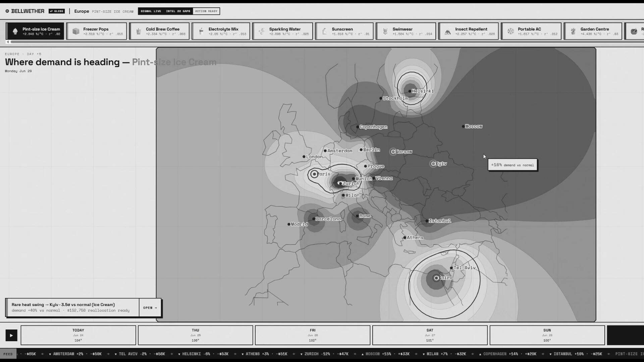Pick the Electrolyte Mix bottle icon

point(201,31)
